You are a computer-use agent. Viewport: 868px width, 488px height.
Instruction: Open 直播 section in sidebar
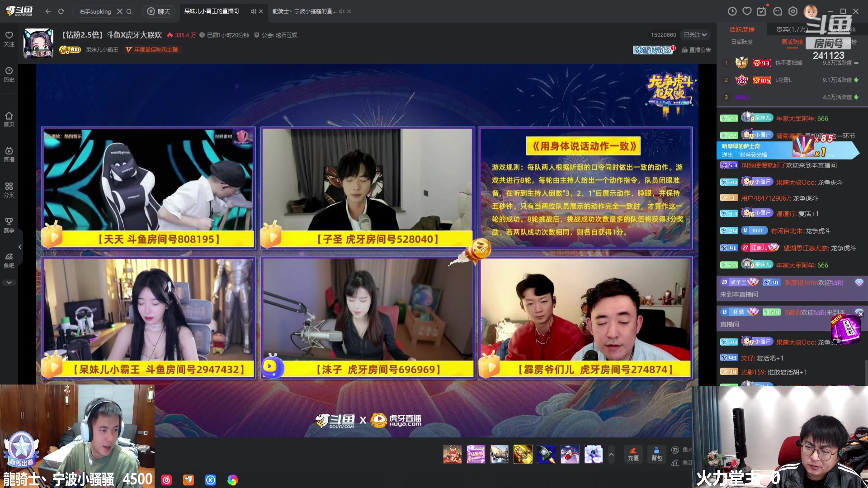[9, 155]
